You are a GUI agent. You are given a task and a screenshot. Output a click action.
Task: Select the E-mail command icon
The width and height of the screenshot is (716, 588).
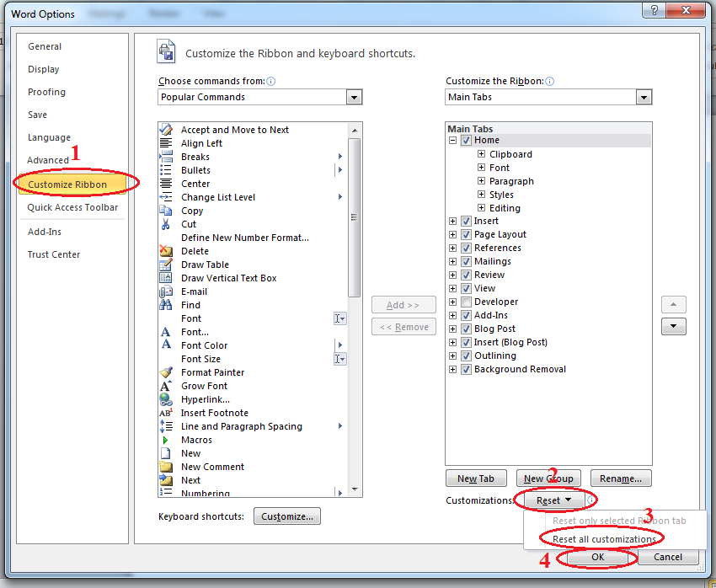pos(167,291)
